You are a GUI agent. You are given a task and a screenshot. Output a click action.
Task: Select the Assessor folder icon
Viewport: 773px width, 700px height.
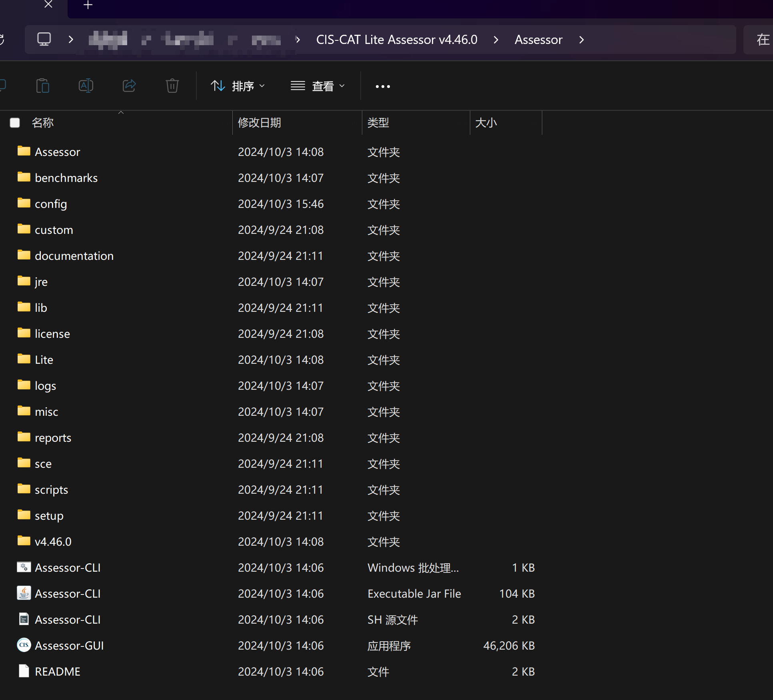point(24,151)
